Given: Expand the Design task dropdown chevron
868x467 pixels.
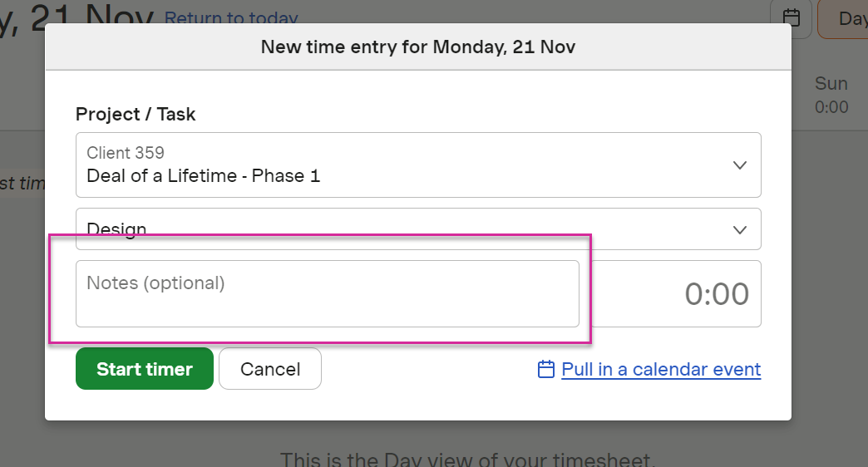Looking at the screenshot, I should 740,229.
